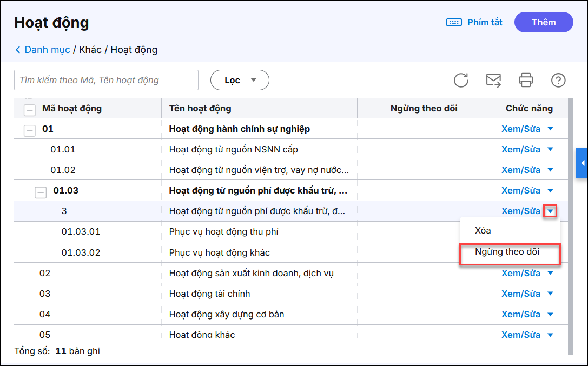Focus the Tìm kiếm search field
588x366 pixels.
click(106, 80)
